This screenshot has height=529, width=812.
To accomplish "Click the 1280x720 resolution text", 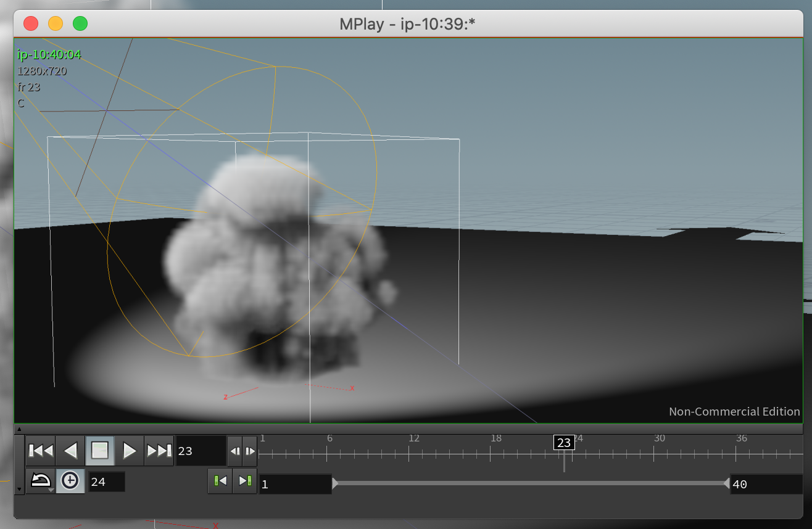I will coord(42,71).
